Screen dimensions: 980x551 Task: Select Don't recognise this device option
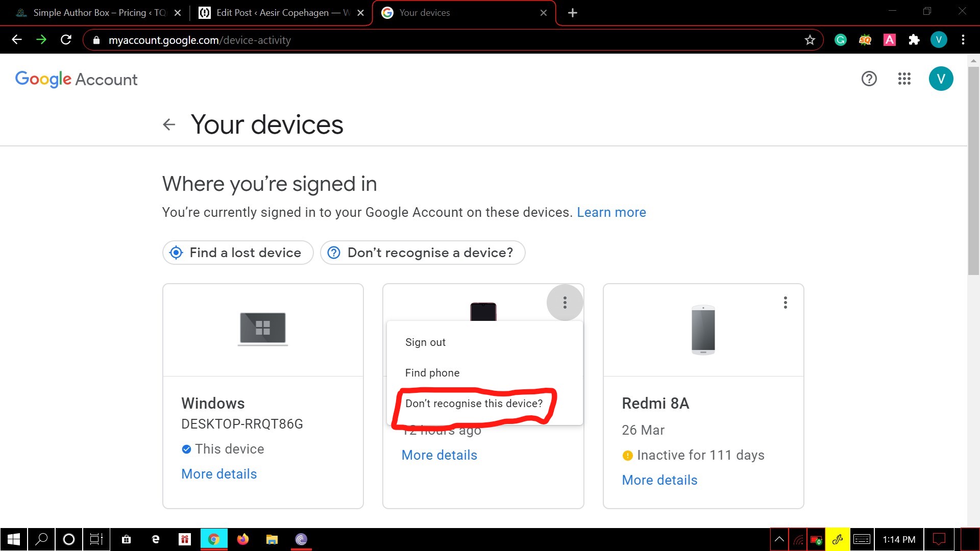[x=474, y=403]
